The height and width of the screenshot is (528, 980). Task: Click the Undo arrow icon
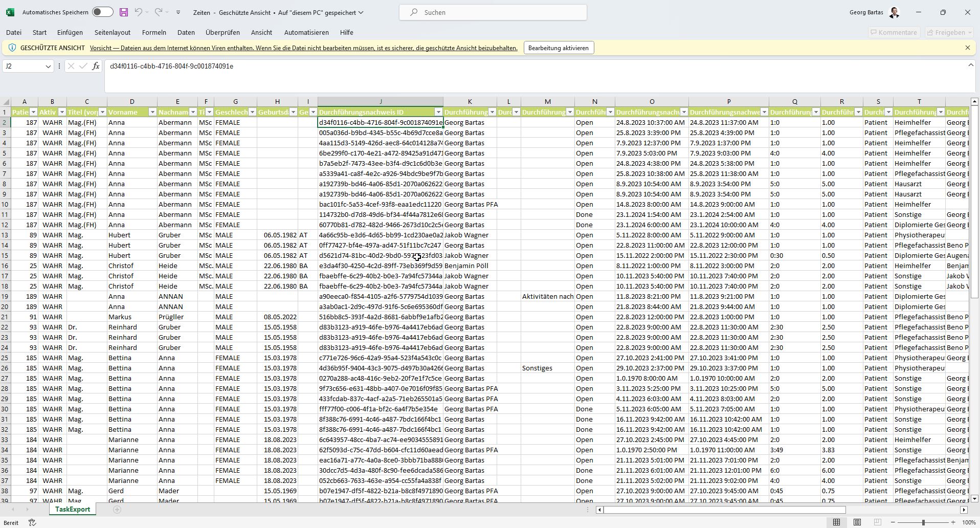point(138,12)
